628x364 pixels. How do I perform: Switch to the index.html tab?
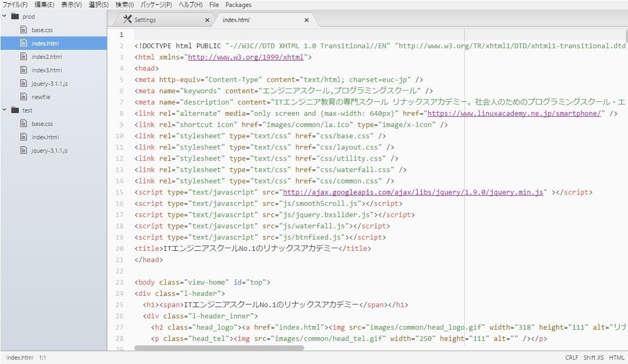click(236, 20)
